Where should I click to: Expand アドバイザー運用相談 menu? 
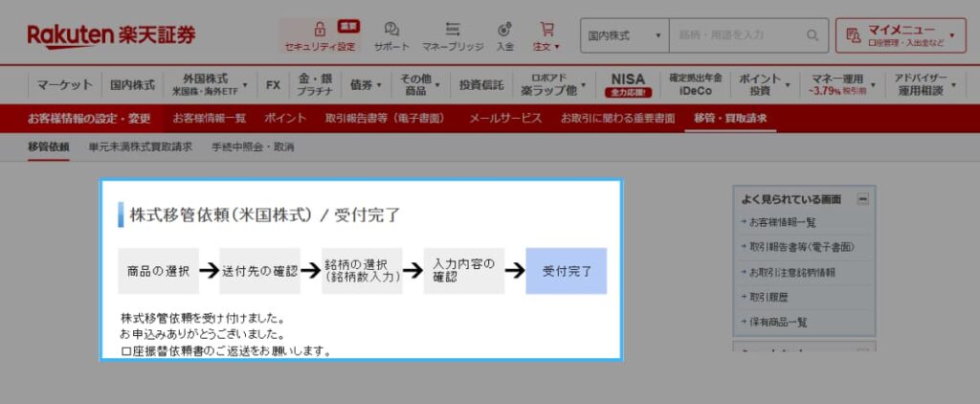tap(924, 84)
